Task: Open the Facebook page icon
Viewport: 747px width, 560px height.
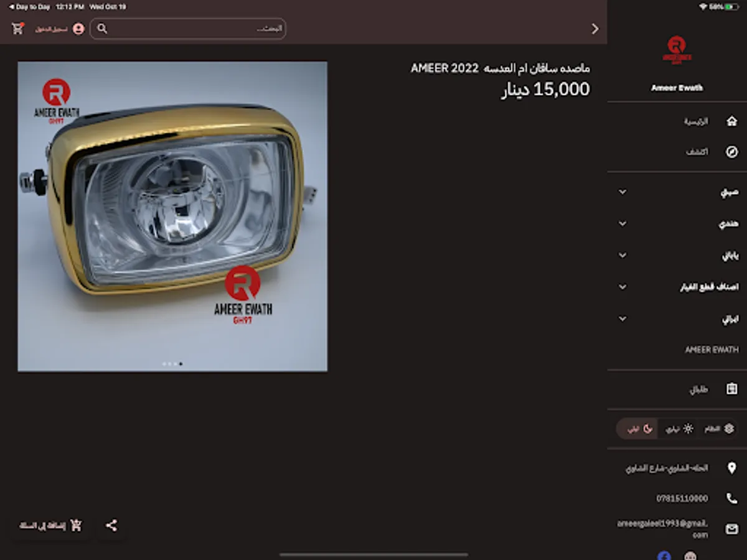Action: [x=664, y=556]
